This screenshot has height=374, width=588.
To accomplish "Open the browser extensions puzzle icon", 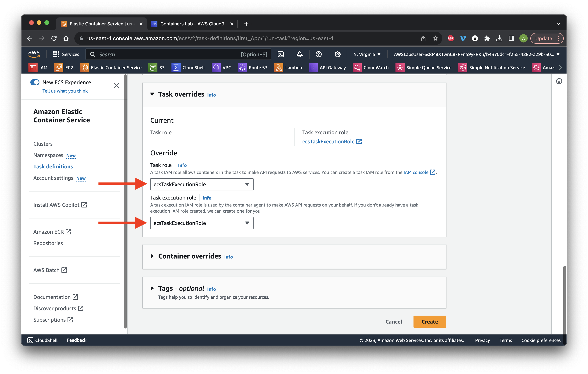I will click(487, 38).
